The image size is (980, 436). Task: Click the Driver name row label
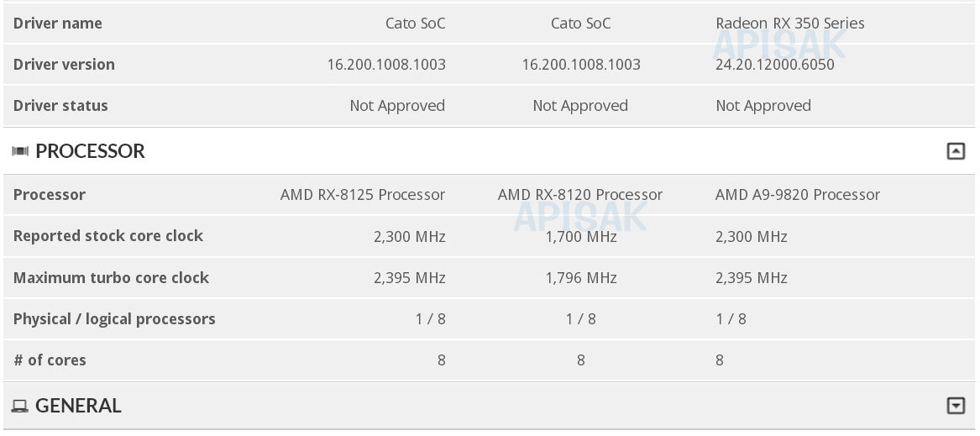pos(57,24)
